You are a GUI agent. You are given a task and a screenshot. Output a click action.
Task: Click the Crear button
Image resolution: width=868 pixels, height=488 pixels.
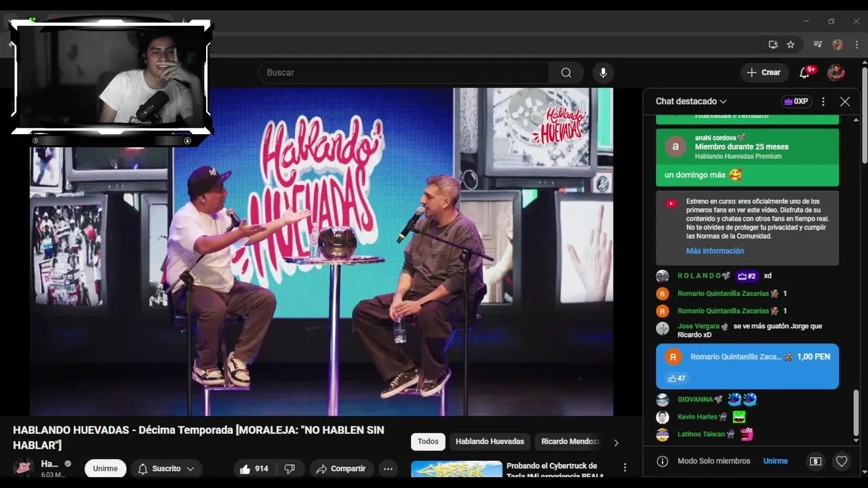coord(764,73)
